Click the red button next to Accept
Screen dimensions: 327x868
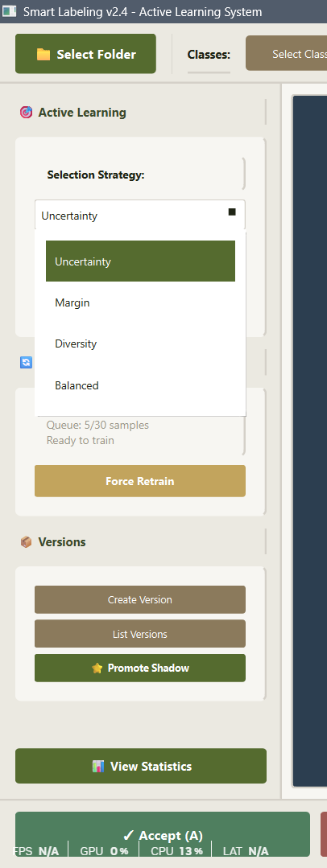324,834
